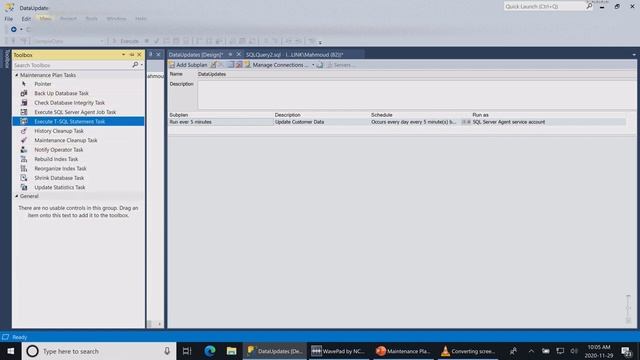Open Toolbox window position dropdown arrow
The height and width of the screenshot is (360, 640).
click(123, 54)
